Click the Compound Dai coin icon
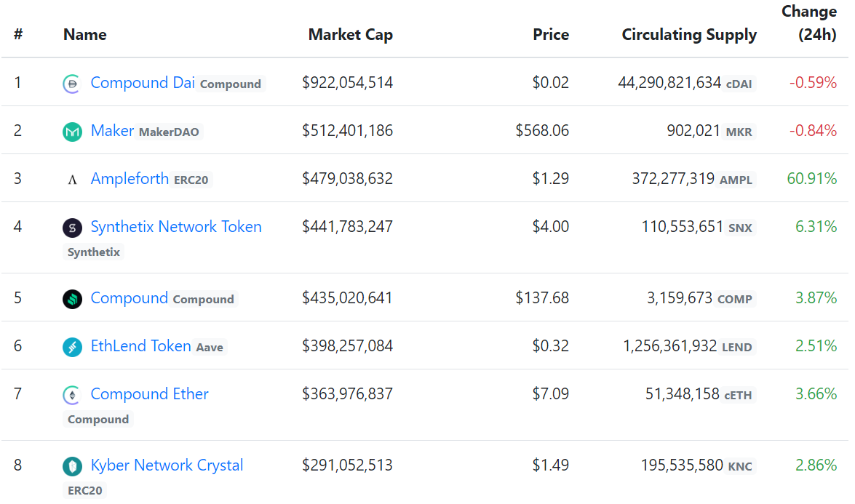855x504 pixels. coord(72,84)
